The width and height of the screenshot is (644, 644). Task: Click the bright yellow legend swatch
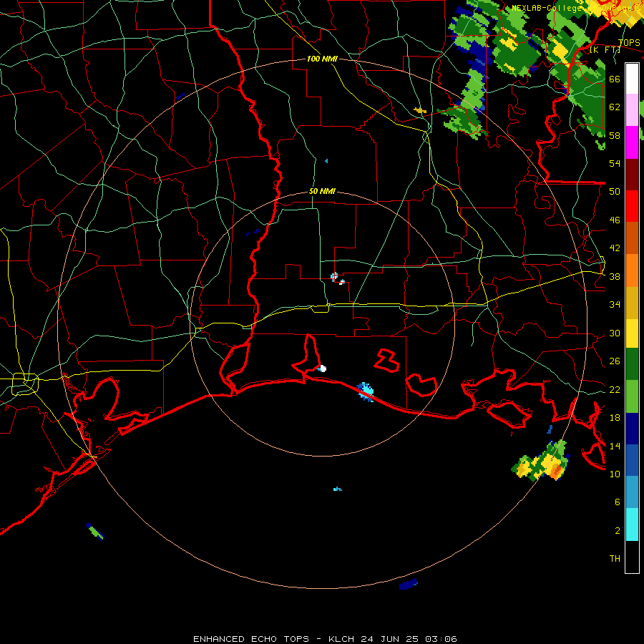coord(632,333)
